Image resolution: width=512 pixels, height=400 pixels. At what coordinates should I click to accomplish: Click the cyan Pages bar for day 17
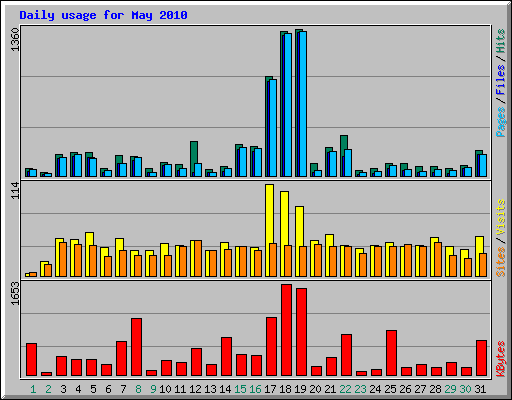pyautogui.click(x=273, y=128)
